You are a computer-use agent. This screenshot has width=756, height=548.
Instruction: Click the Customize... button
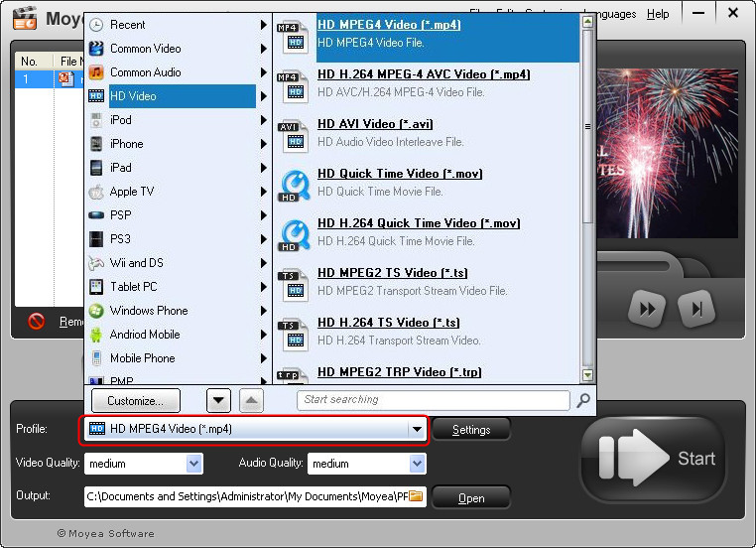click(136, 401)
